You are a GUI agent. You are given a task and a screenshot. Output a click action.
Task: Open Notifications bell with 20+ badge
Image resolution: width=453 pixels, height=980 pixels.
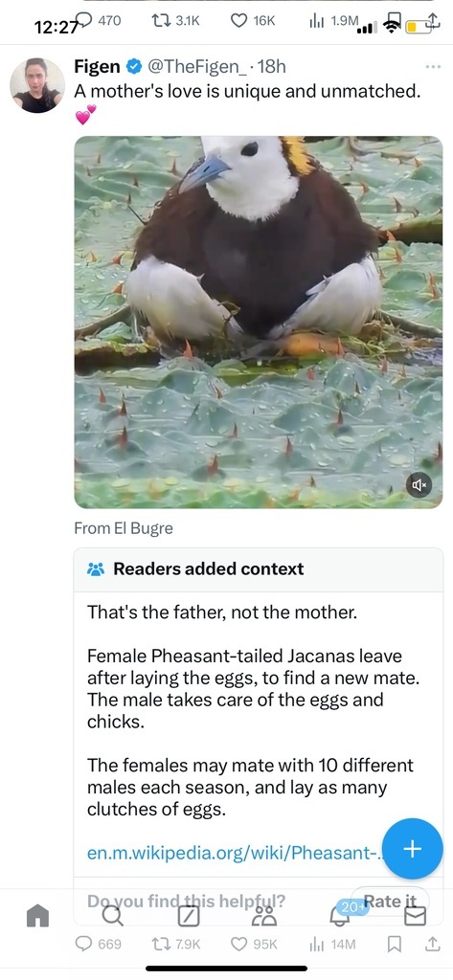click(340, 916)
